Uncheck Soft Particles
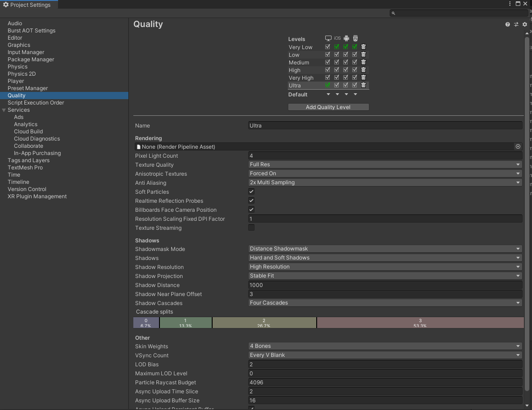Screen dimensions: 532x410 [x=251, y=191]
